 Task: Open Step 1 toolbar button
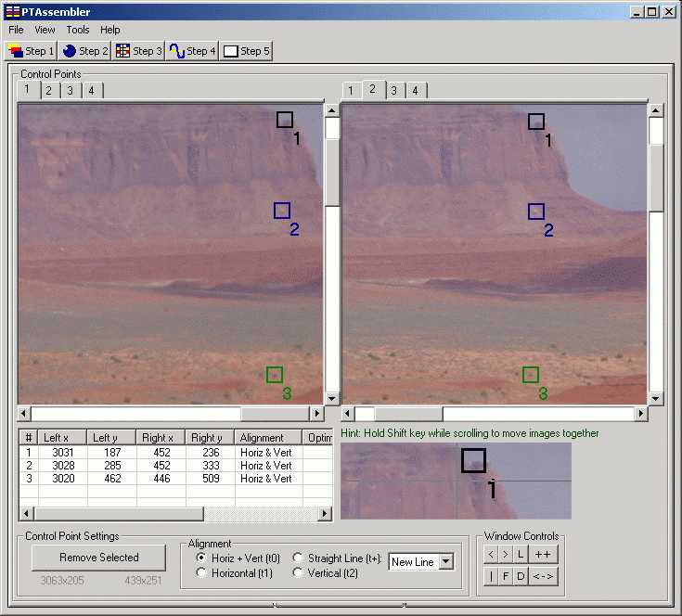[x=31, y=51]
